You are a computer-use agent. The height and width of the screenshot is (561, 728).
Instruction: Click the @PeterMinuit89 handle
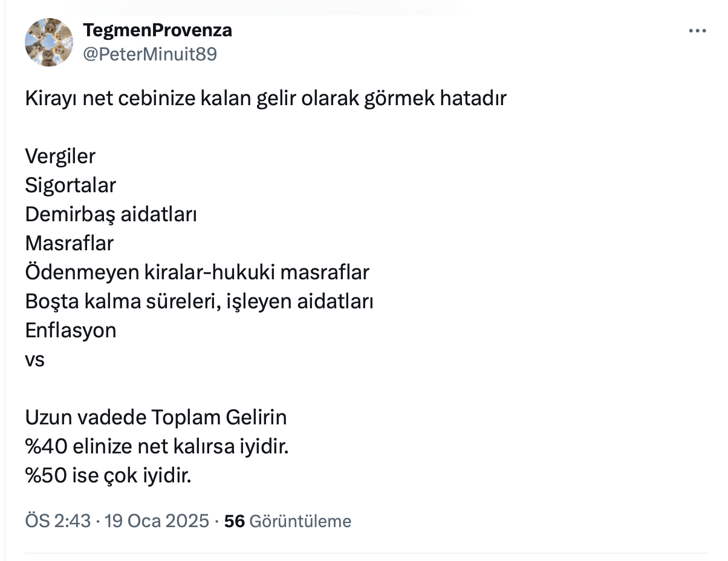click(x=149, y=54)
